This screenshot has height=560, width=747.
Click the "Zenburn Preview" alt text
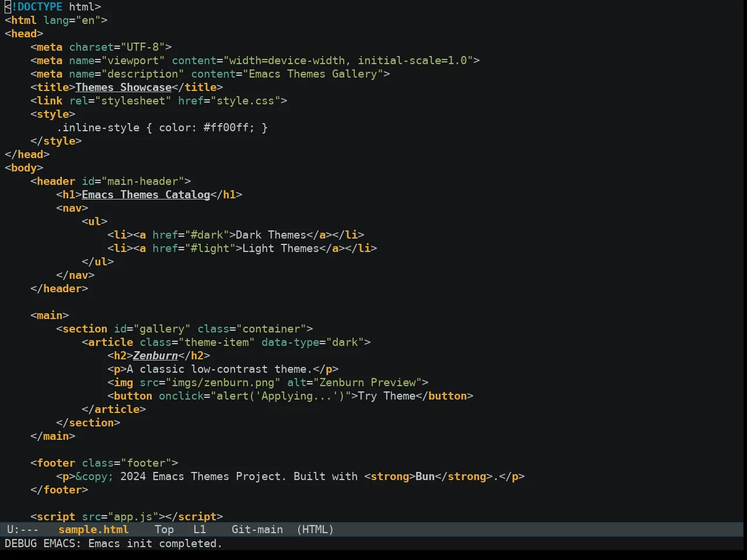368,383
